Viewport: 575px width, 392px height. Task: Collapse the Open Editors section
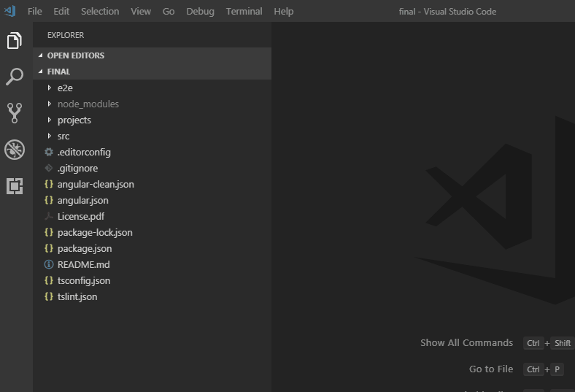point(75,55)
